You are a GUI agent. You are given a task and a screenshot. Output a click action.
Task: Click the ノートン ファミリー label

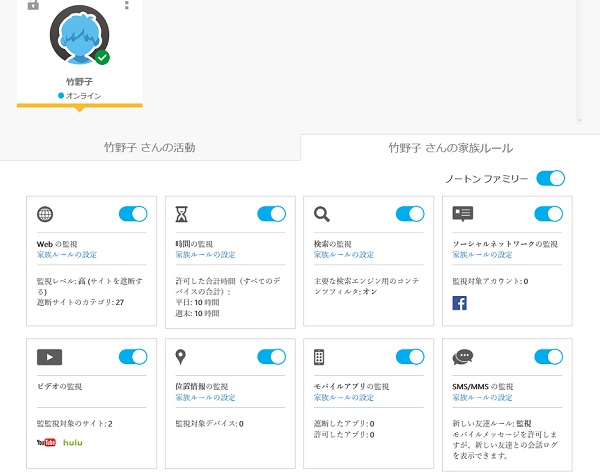487,179
